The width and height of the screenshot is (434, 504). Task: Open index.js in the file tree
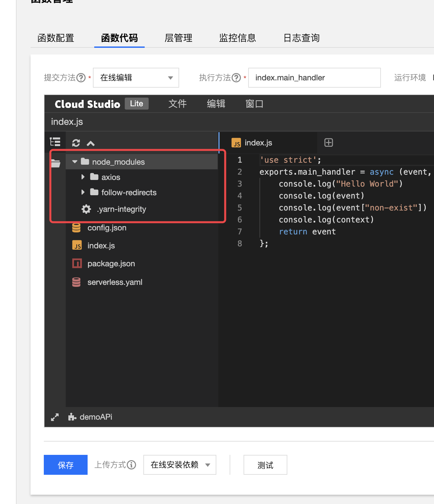click(x=101, y=246)
